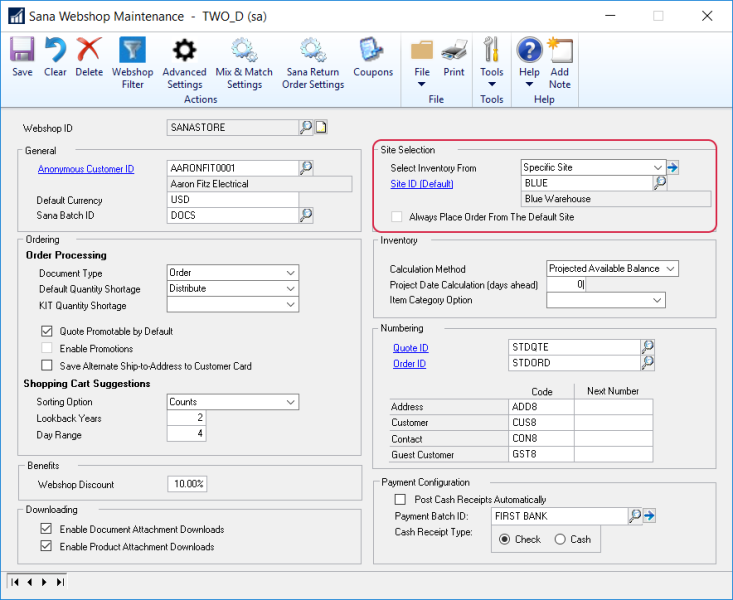Uncheck Enable Document Attachment Downloads

46,529
